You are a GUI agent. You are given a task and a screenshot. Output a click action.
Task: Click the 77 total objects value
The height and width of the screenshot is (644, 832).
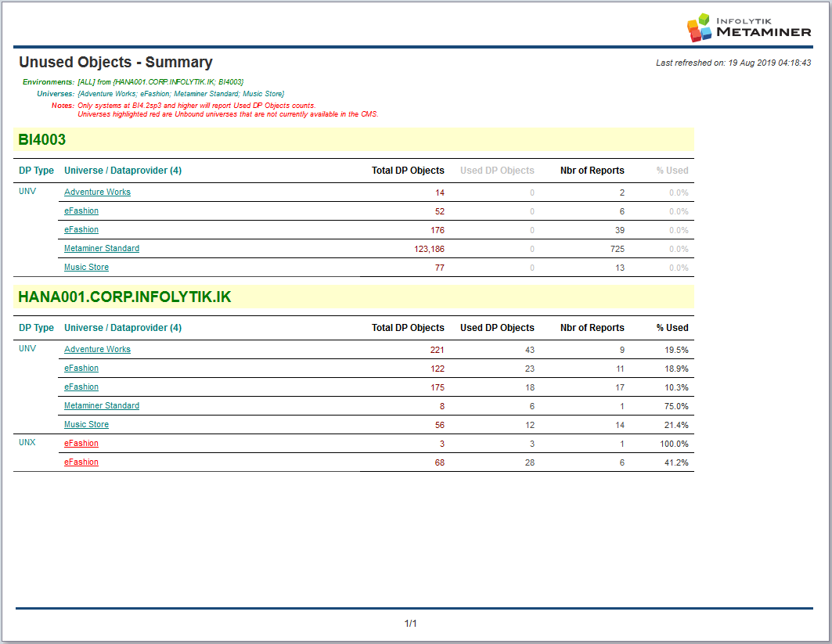pyautogui.click(x=439, y=268)
